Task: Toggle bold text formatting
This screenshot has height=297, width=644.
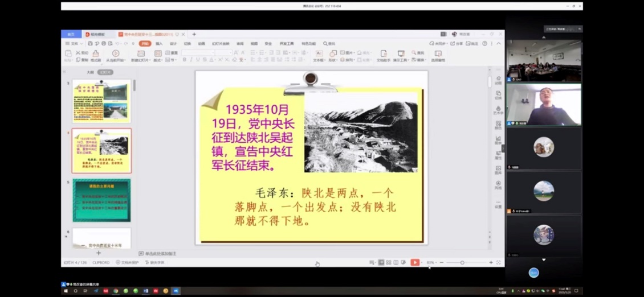Action: [184, 60]
